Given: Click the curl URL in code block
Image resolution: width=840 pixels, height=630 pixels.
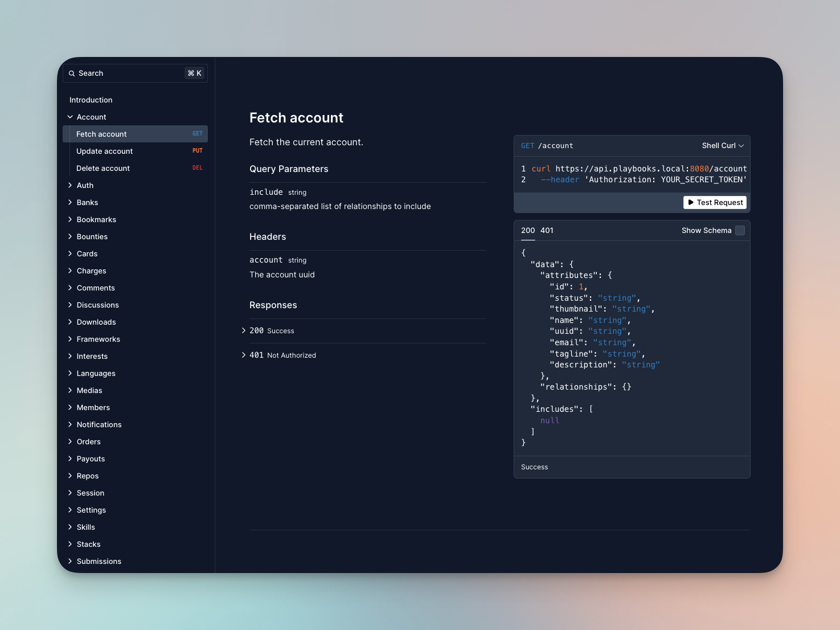Looking at the screenshot, I should point(651,169).
